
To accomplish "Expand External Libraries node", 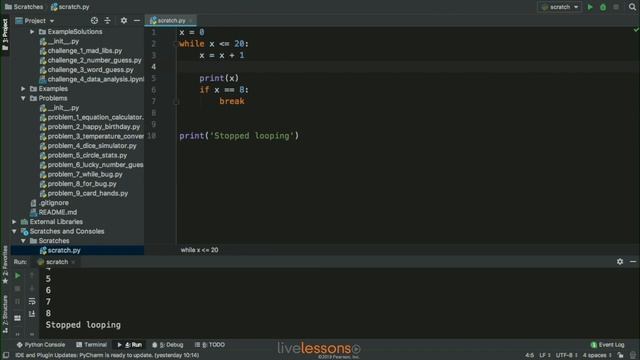I will (x=14, y=222).
